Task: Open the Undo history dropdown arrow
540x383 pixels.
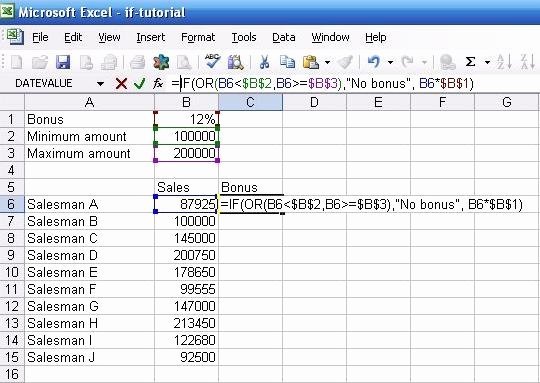Action: click(390, 62)
